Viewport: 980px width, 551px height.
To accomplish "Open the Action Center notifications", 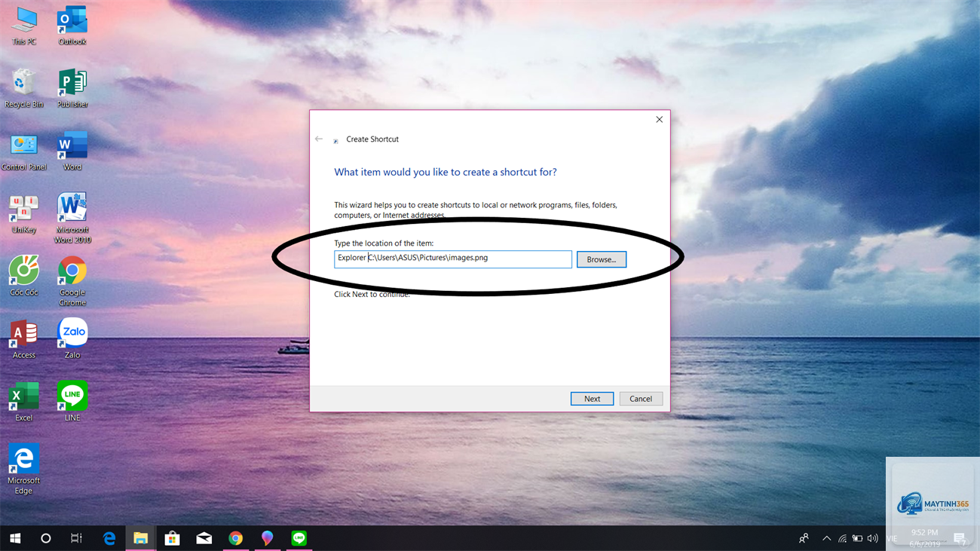I will pos(960,538).
